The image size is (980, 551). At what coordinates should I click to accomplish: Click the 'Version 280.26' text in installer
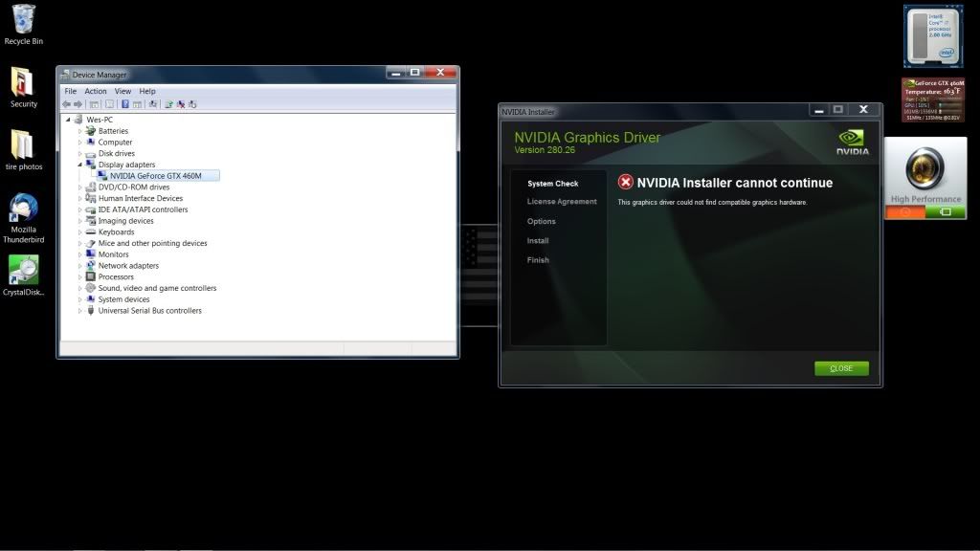[545, 150]
